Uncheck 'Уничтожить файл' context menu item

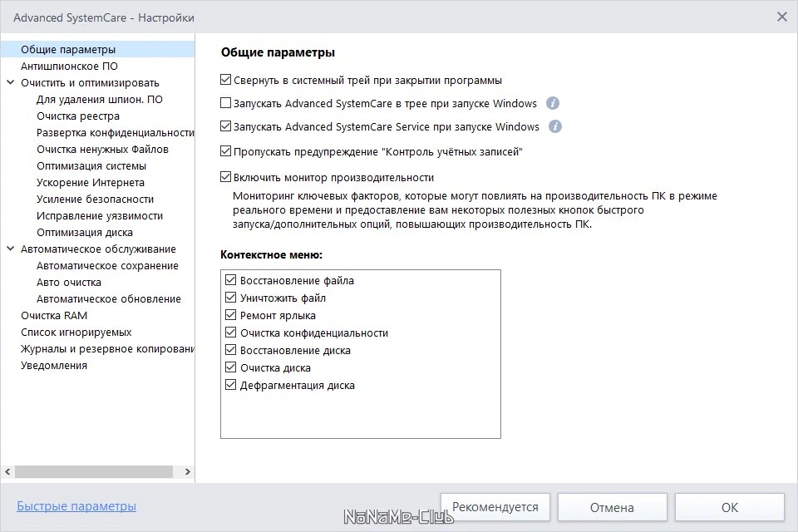230,298
